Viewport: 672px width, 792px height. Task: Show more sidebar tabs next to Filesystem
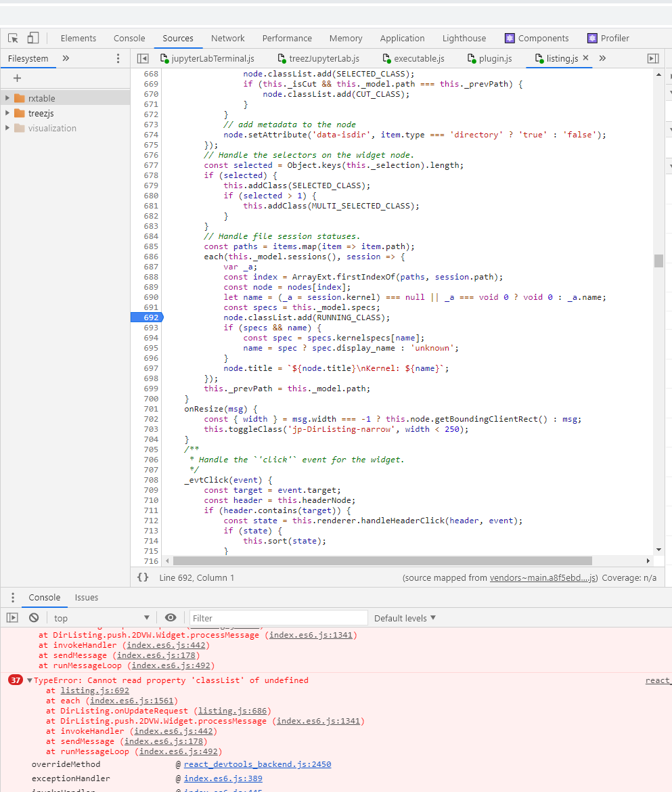[x=66, y=59]
